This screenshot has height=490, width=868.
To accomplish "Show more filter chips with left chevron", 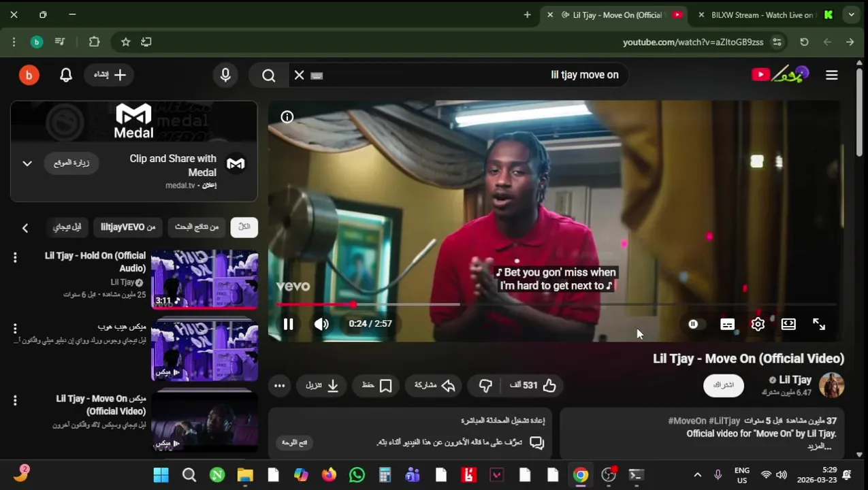I will (25, 228).
